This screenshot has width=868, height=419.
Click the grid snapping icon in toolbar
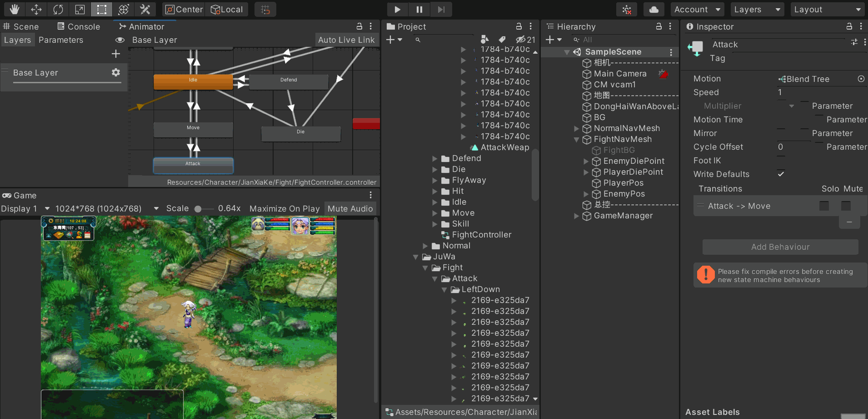point(265,9)
